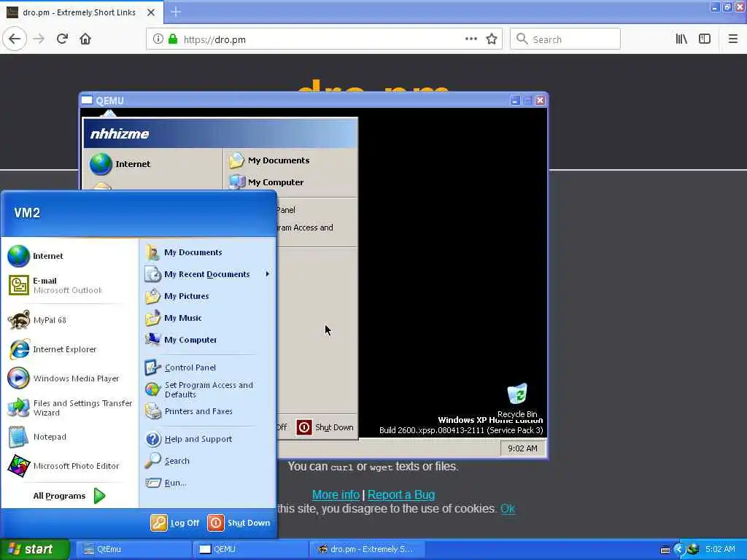The width and height of the screenshot is (747, 560).
Task: Click keyboard tray icon in taskbar
Action: pos(665,551)
